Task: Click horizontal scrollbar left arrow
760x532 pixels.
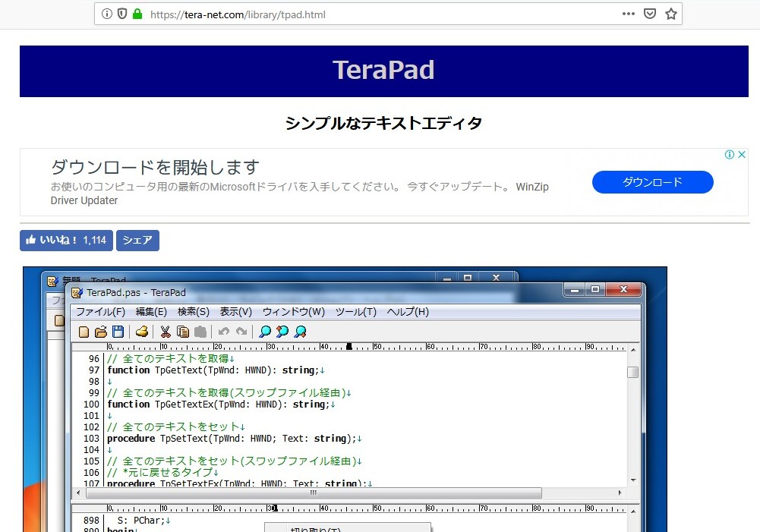Action: pyautogui.click(x=78, y=493)
